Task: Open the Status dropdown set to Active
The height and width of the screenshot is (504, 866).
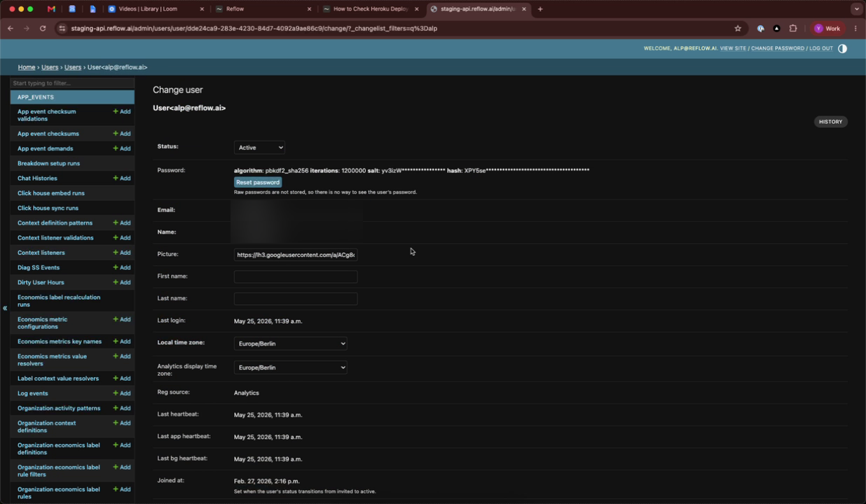Action: (x=259, y=148)
